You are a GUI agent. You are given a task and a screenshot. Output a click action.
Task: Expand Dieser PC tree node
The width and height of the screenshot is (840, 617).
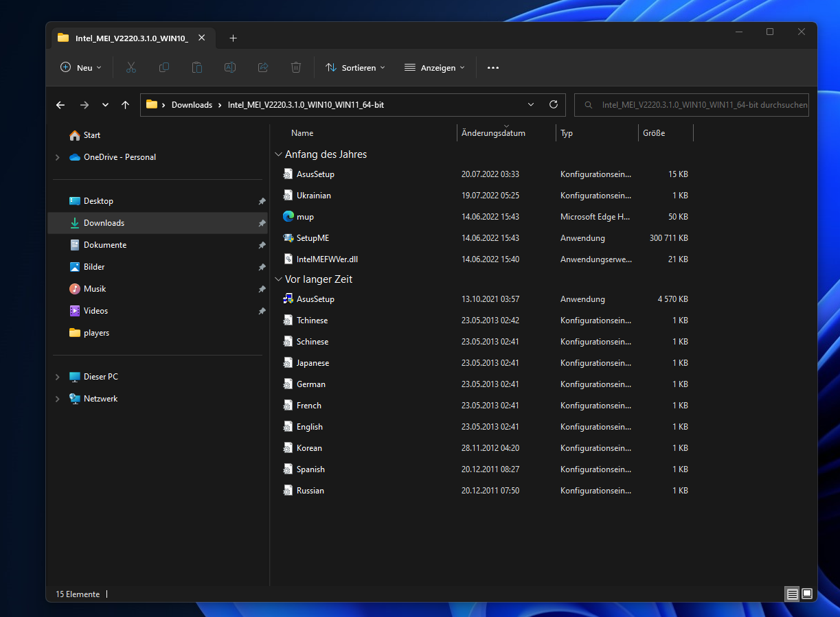click(58, 377)
